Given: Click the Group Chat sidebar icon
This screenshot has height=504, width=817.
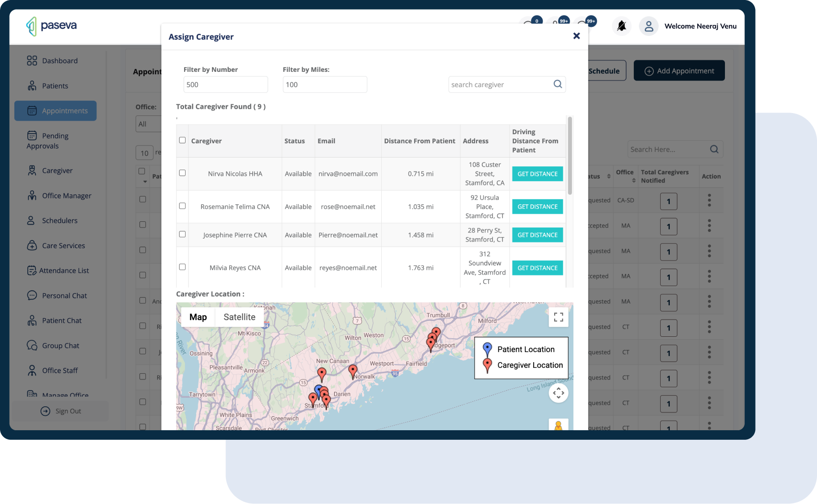Looking at the screenshot, I should point(32,345).
